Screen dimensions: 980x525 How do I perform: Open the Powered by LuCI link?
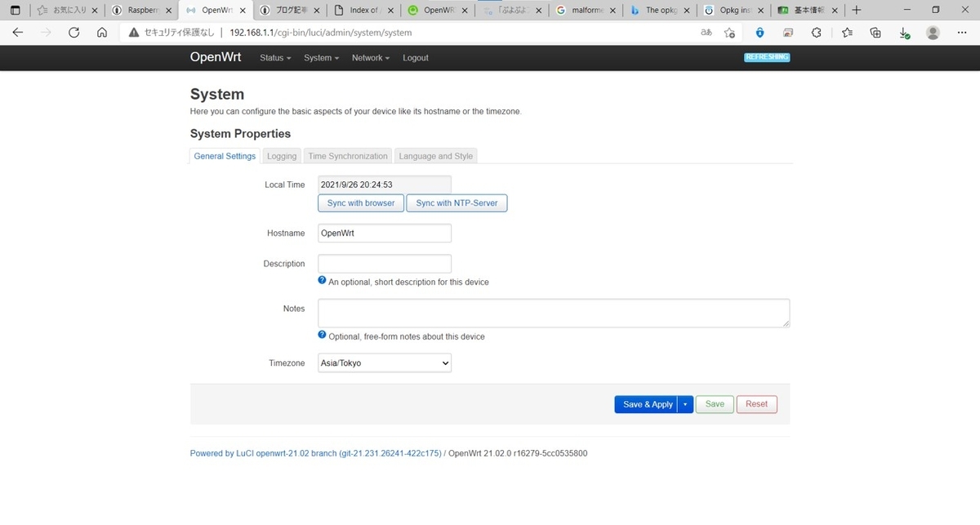[x=315, y=453]
